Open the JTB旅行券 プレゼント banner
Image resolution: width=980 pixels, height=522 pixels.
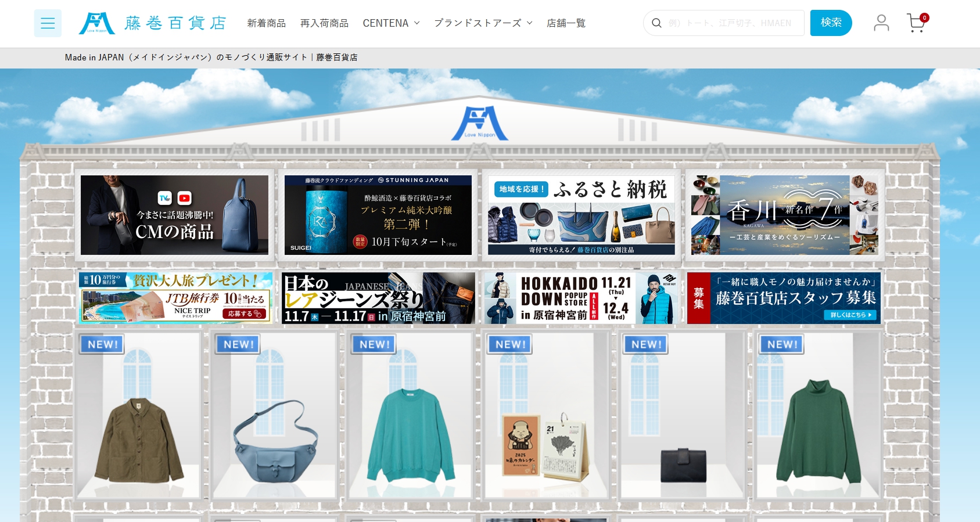(175, 298)
